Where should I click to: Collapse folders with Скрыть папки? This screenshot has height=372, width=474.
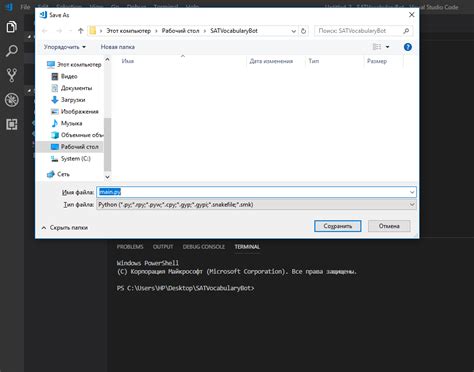(65, 228)
